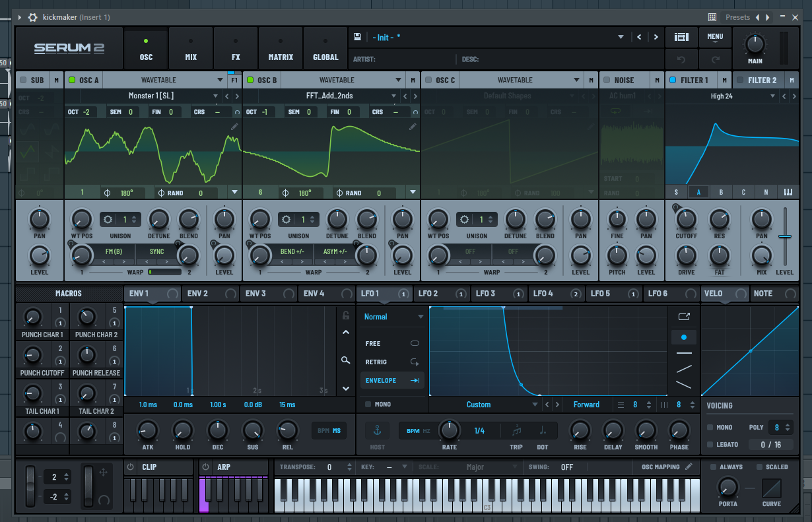Open OSC B unison settings gear
812x522 pixels.
click(x=287, y=219)
